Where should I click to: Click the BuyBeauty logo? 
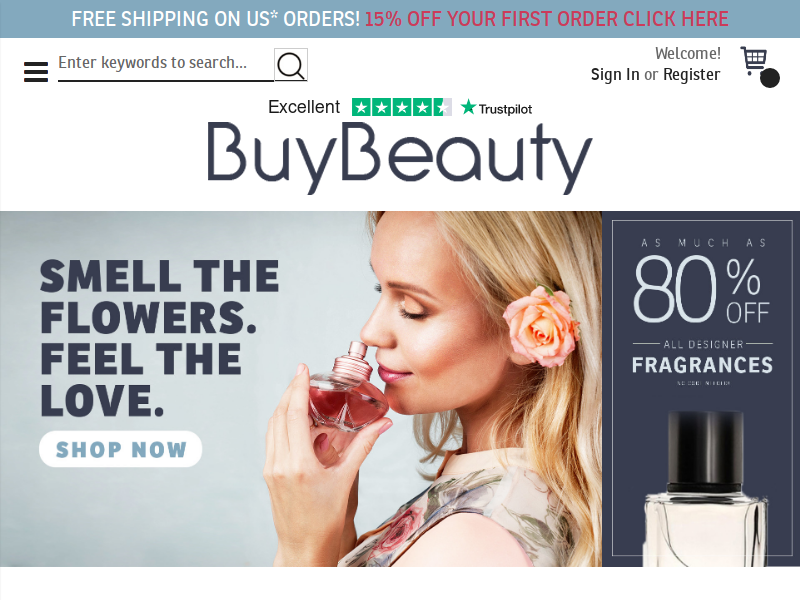pos(400,158)
